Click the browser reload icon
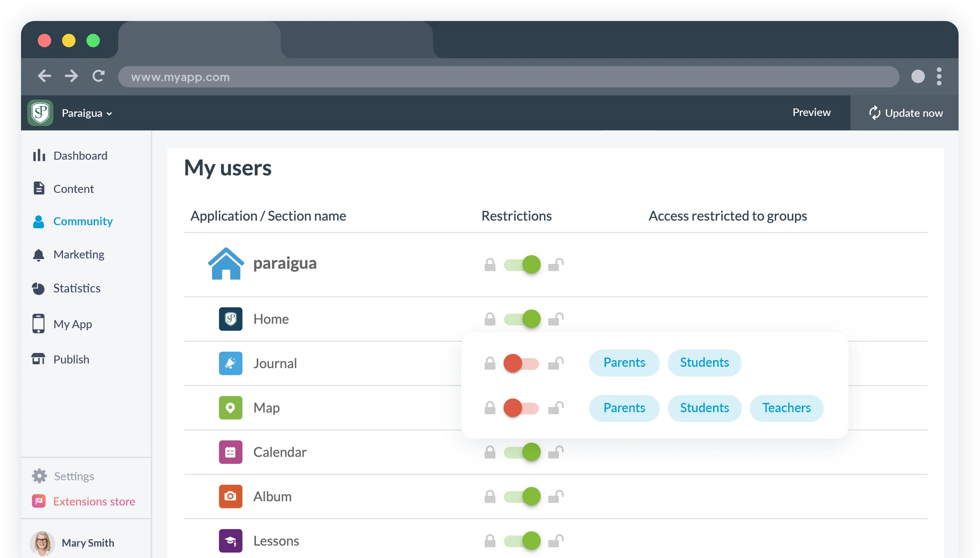The height and width of the screenshot is (558, 980). point(98,76)
